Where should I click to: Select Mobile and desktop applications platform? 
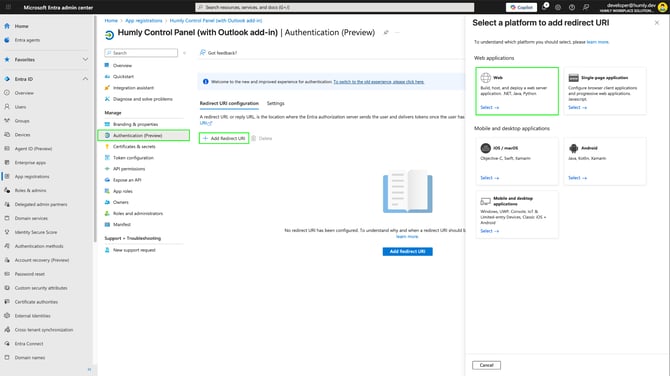pyautogui.click(x=517, y=214)
